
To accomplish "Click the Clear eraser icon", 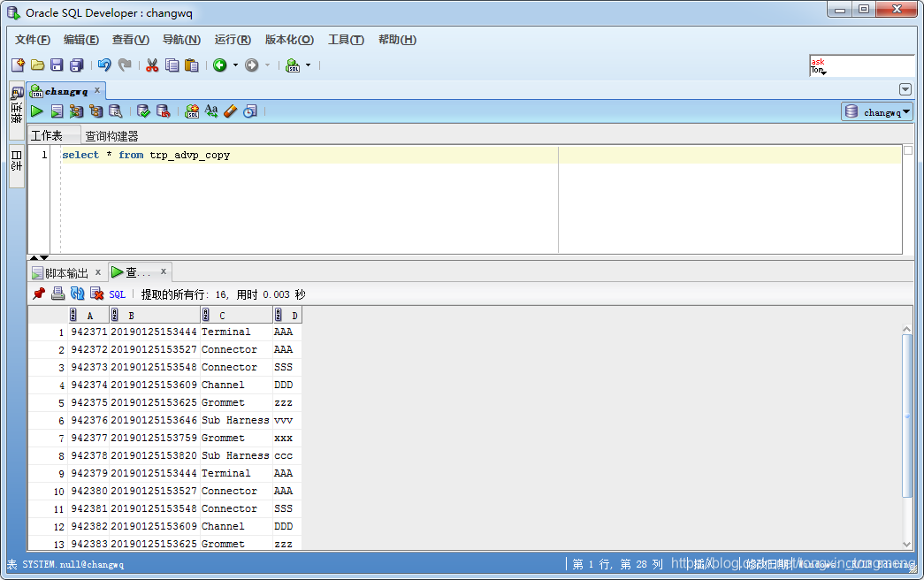I will click(231, 111).
